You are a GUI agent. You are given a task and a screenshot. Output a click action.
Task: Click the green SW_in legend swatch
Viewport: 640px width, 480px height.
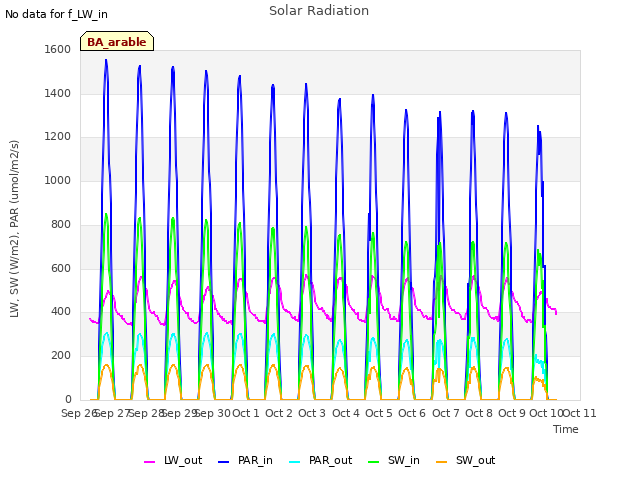click(373, 462)
